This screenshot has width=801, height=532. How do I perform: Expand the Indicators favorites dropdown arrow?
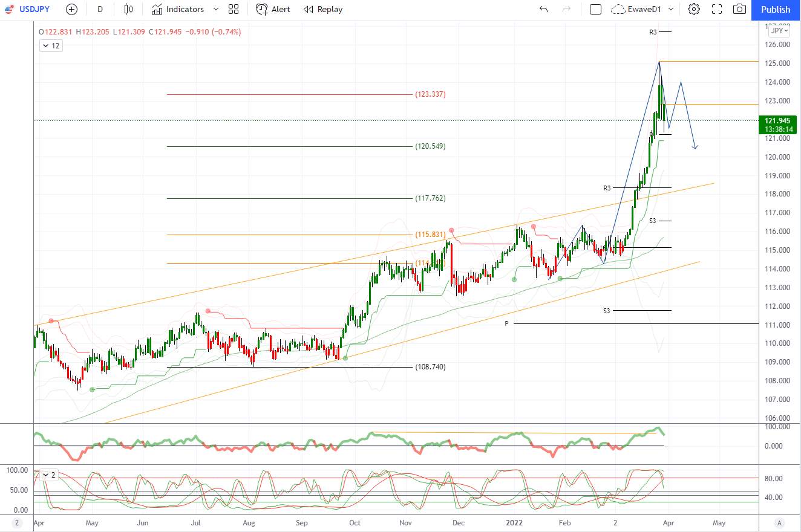[x=216, y=9]
